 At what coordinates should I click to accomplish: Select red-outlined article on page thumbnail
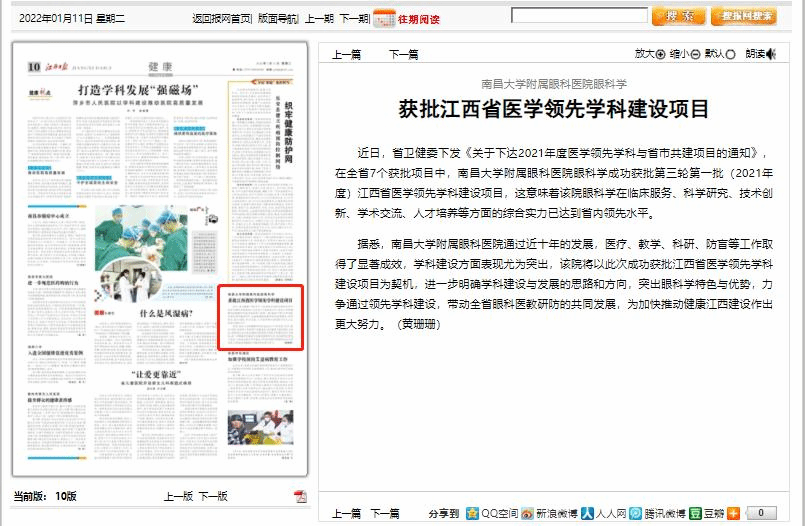point(260,318)
